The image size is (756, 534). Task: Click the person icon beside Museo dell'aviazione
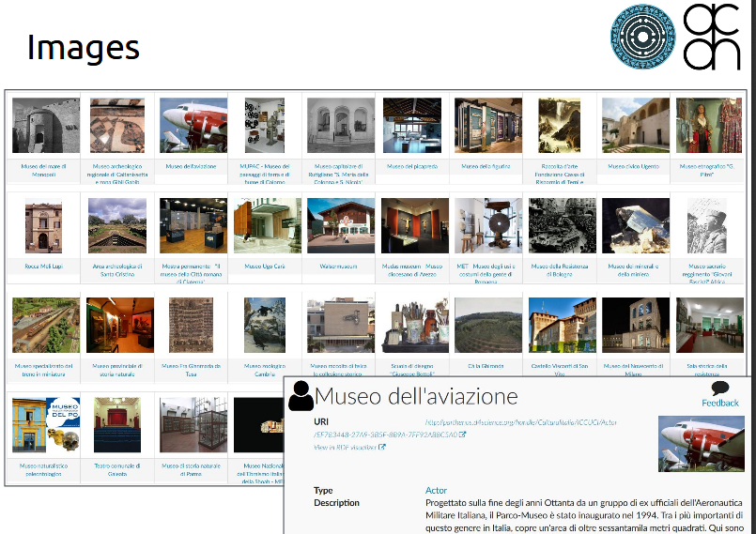pos(301,396)
